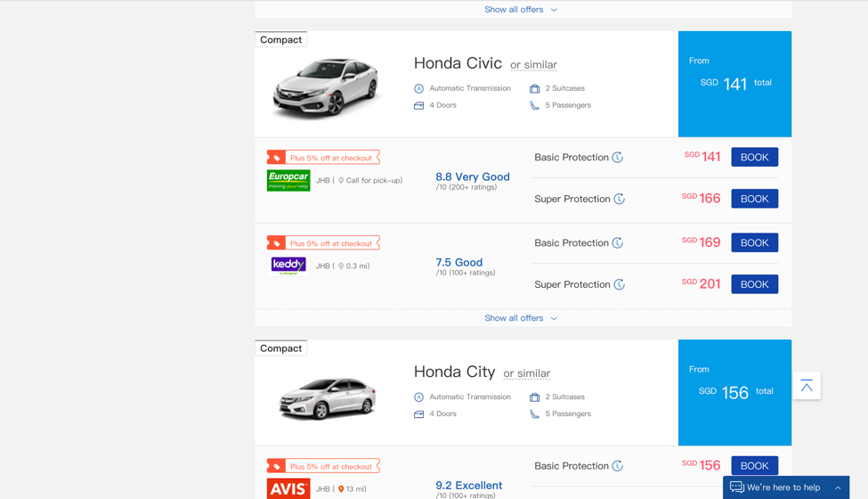Book Europcar Super Protection for SGD 166
This screenshot has width=868, height=499.
click(x=755, y=199)
